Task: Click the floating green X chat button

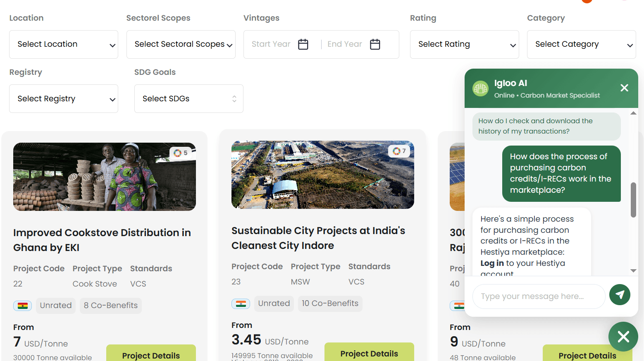Action: coord(623,337)
